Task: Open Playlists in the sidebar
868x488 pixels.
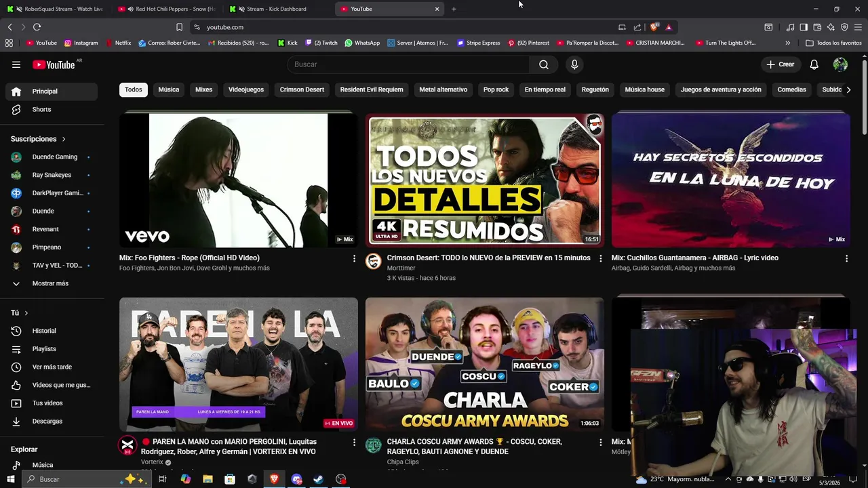Action: coord(52,349)
